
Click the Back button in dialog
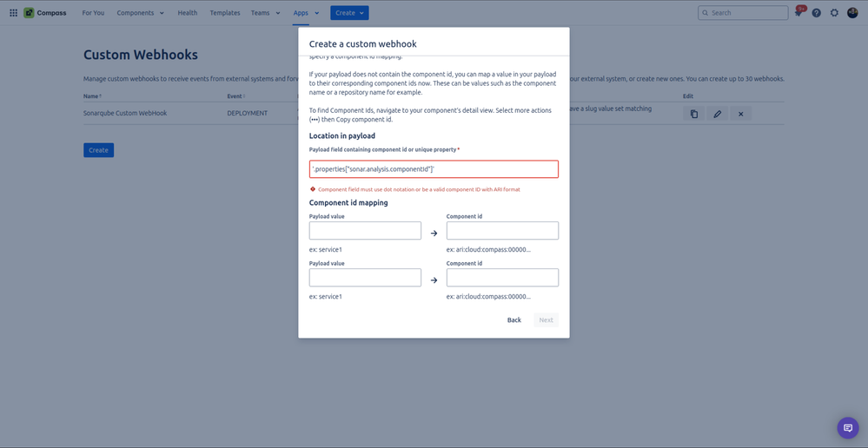click(514, 320)
